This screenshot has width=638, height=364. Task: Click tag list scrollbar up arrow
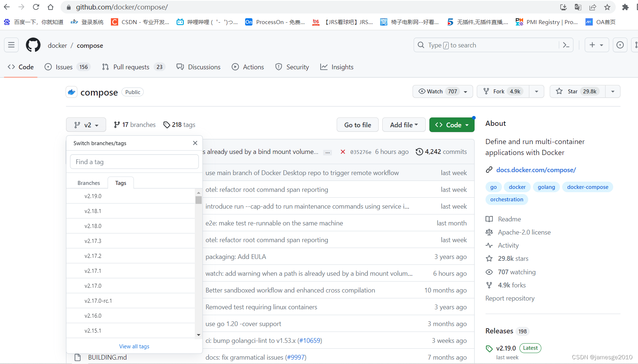point(198,193)
